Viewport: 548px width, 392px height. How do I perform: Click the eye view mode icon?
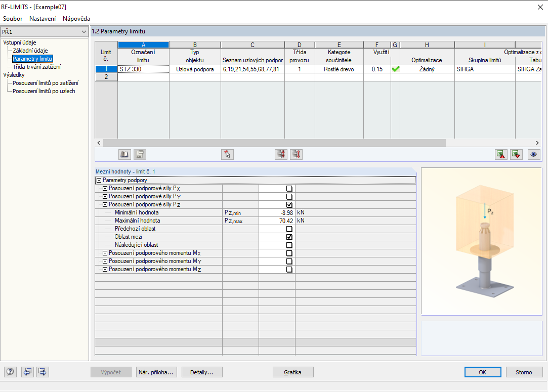533,154
